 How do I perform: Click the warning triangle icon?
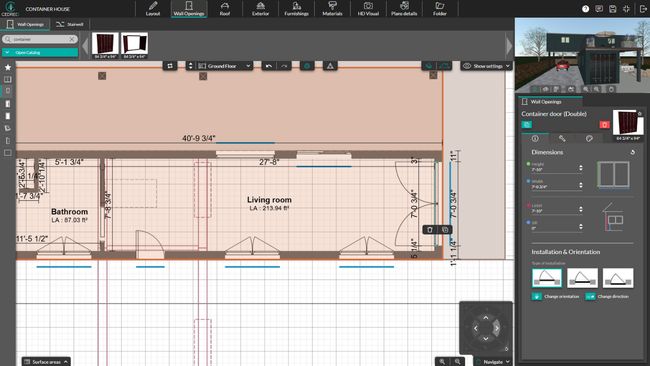[330, 66]
